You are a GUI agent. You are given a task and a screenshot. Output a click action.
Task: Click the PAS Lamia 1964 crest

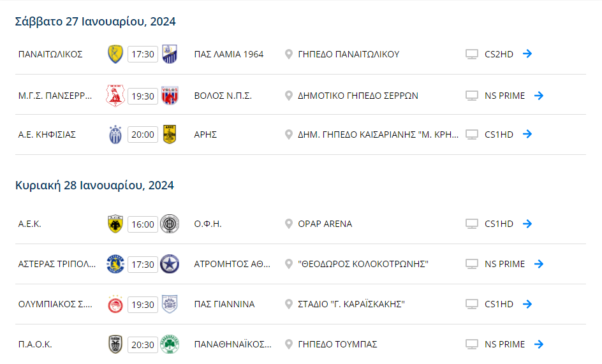pos(170,54)
